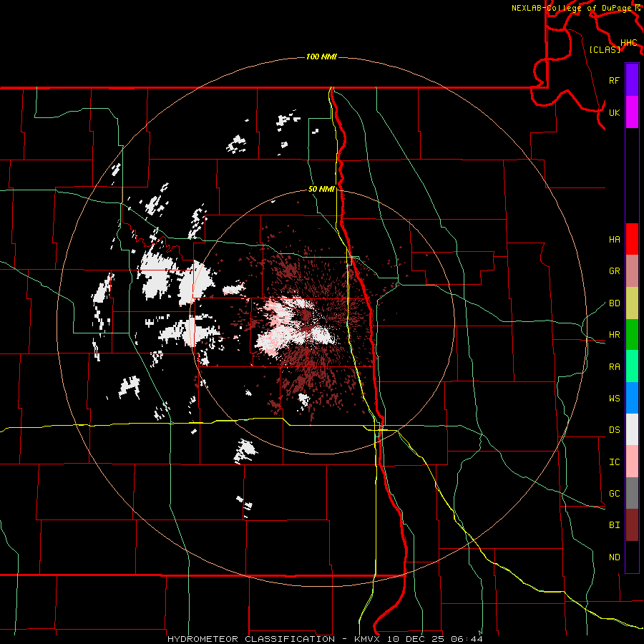Click the HA legend label
The width and height of the screenshot is (644, 644).
pos(615,239)
